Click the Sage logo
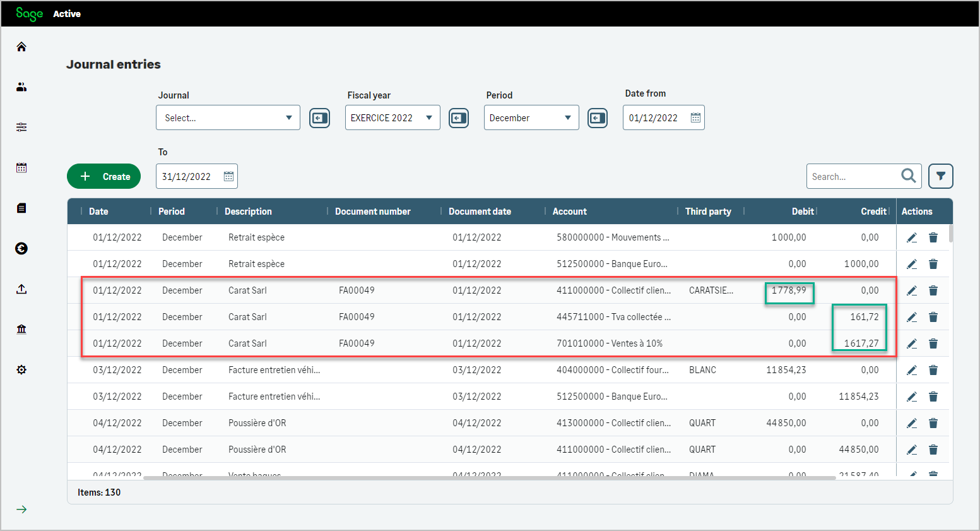 tap(29, 14)
